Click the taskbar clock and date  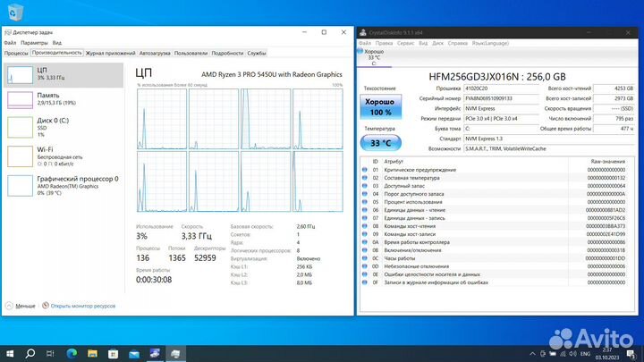(x=607, y=354)
